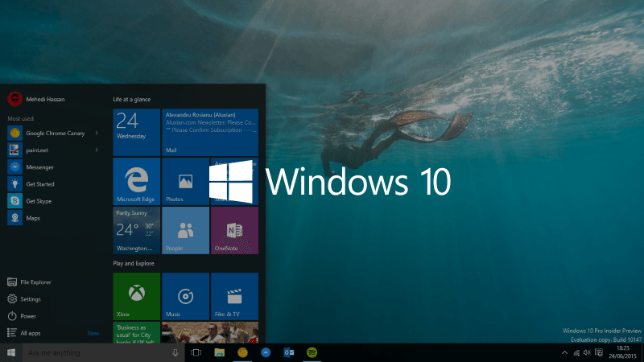The image size is (644, 362).
Task: Launch the OneNote tile
Action: [234, 230]
